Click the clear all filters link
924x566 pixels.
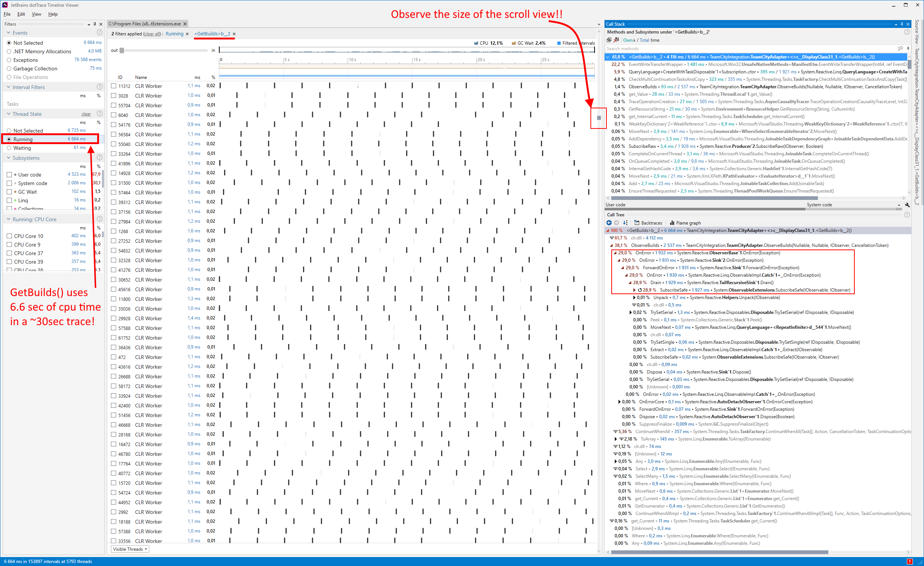click(x=152, y=34)
